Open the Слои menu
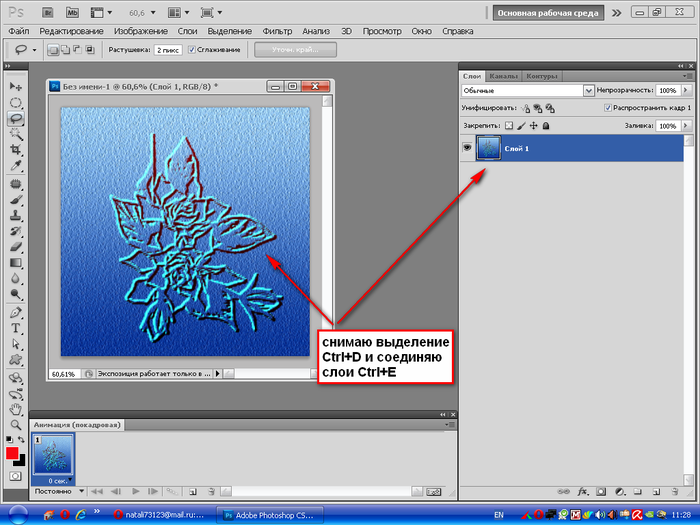 click(187, 31)
